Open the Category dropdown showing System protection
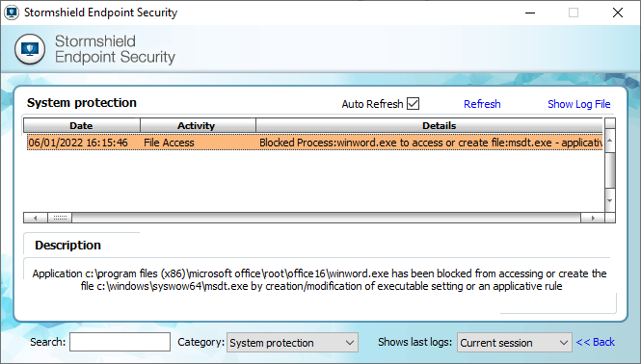Image resolution: width=641 pixels, height=364 pixels. 292,343
